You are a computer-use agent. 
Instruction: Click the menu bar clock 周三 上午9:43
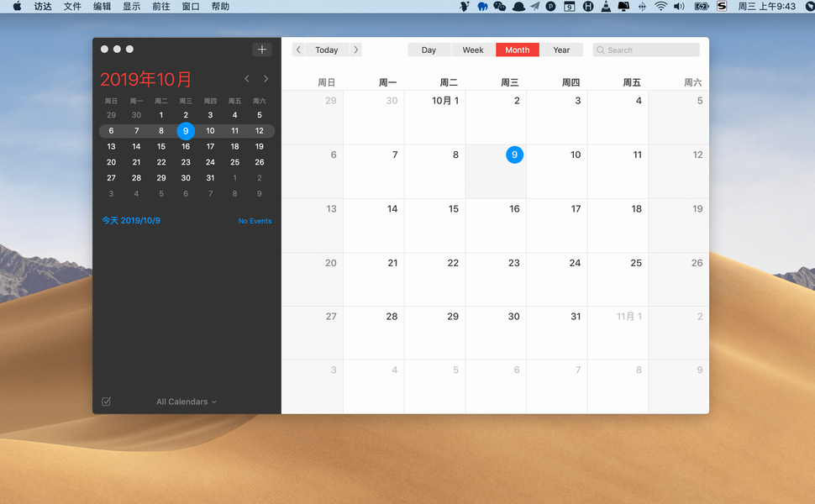coord(766,6)
